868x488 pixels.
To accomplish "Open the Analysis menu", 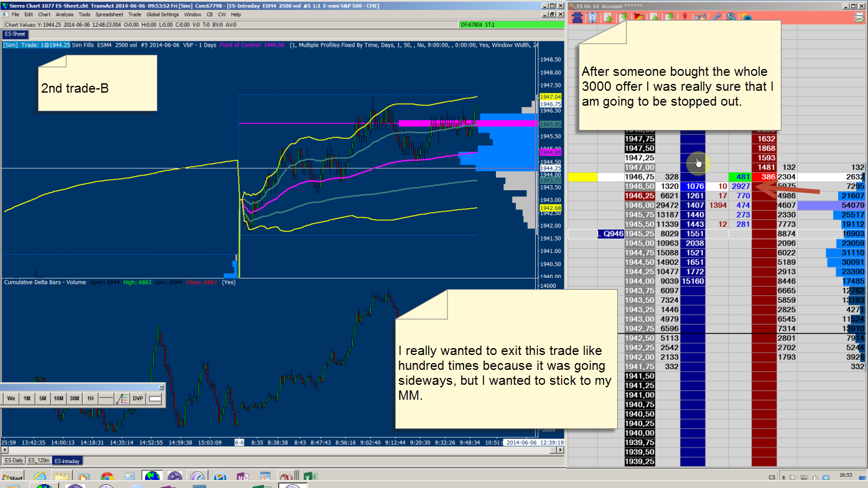I will 65,14.
